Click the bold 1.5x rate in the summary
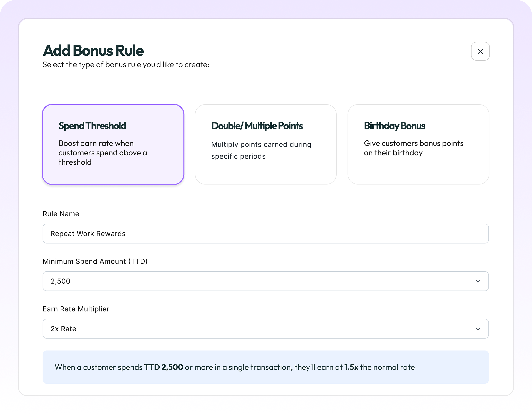Viewport: 532px width, 414px height. (351, 367)
